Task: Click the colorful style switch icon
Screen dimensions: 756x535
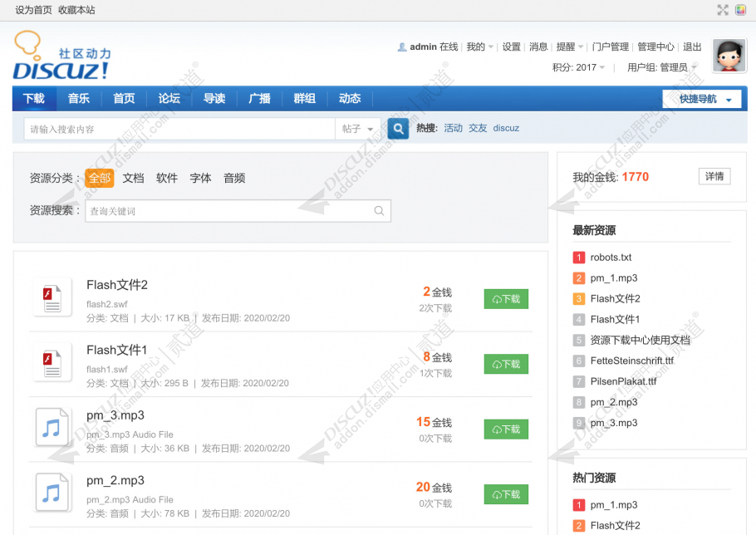Action: point(740,10)
